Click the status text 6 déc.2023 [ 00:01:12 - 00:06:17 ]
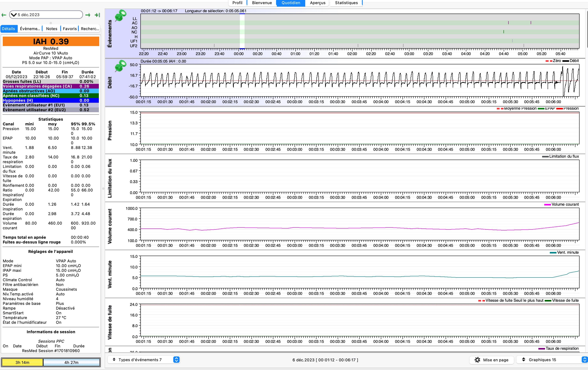This screenshot has height=370, width=588. tap(325, 360)
